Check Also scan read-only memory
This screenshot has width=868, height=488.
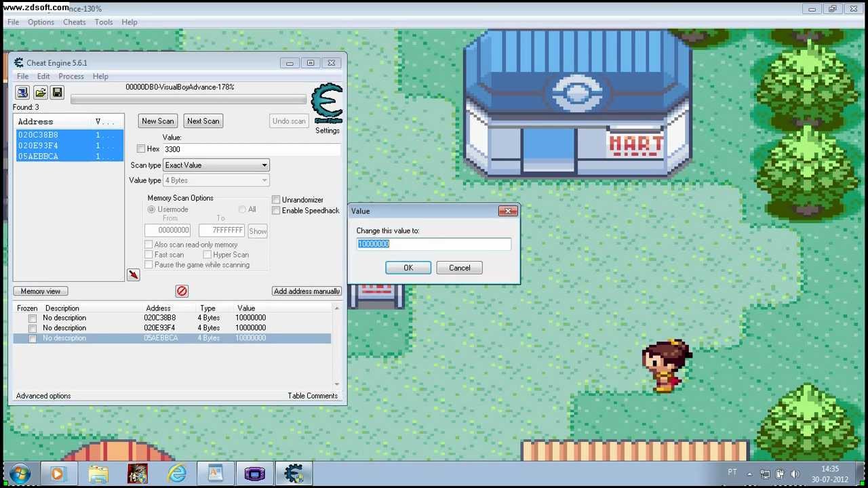pos(149,245)
